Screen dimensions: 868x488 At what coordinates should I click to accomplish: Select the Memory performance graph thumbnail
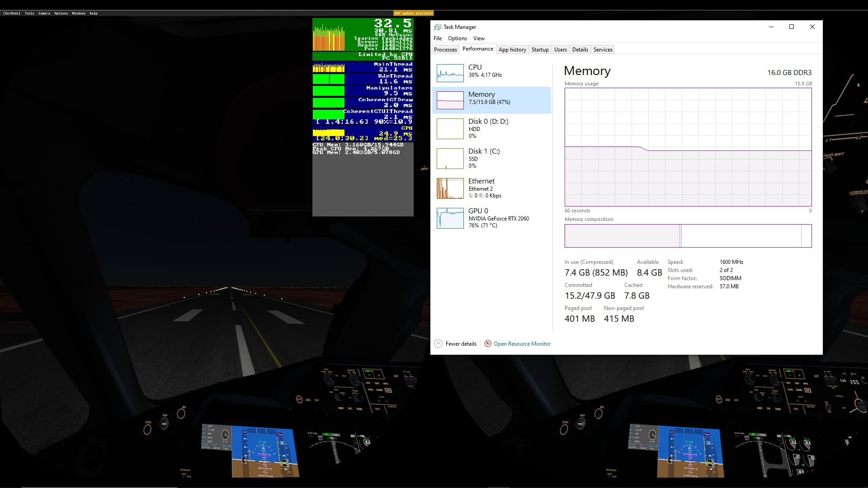(x=450, y=100)
